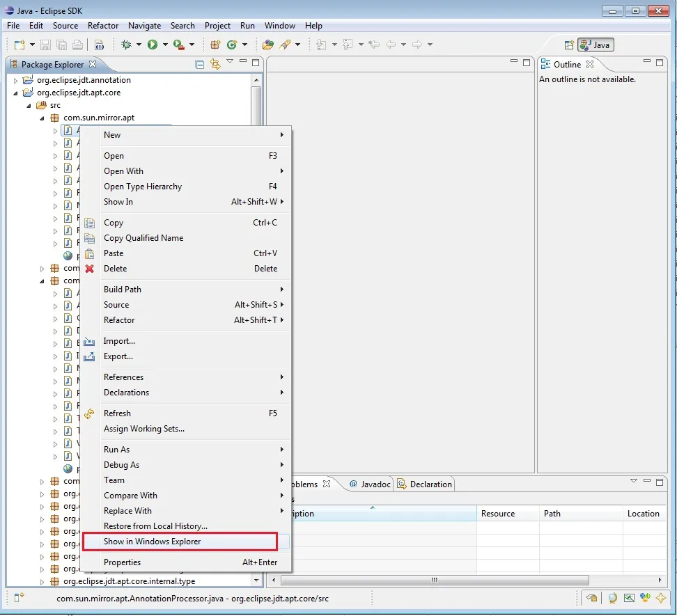Click Properties in the context menu
The width and height of the screenshot is (677, 616).
click(186, 562)
